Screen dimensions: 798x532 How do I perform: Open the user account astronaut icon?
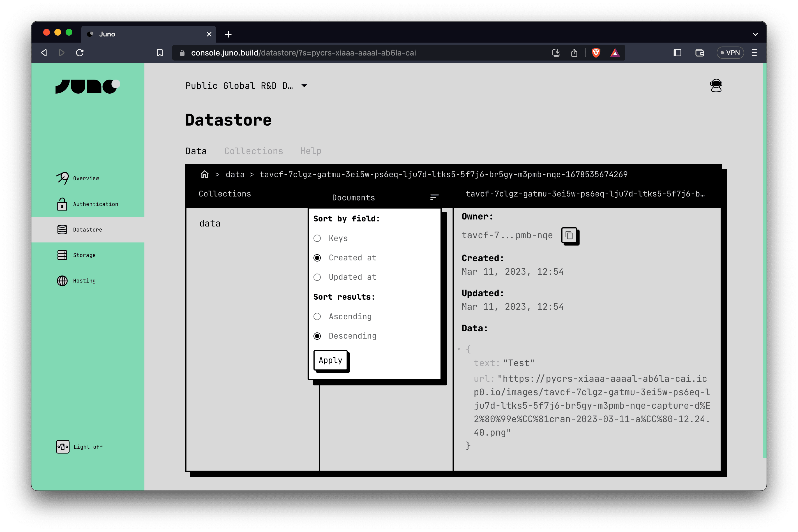[716, 85]
